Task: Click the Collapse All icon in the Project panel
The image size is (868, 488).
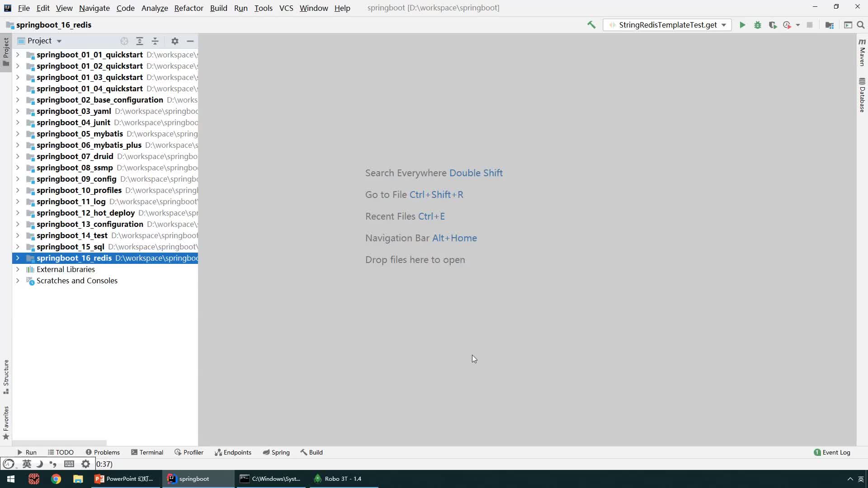Action: pos(155,41)
